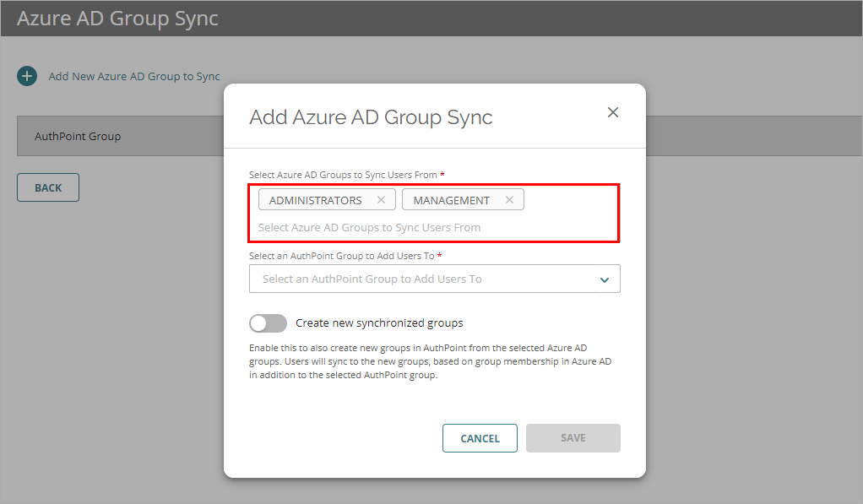Image resolution: width=863 pixels, height=504 pixels.
Task: Open the AuthPoint Group dropdown
Action: coord(435,279)
